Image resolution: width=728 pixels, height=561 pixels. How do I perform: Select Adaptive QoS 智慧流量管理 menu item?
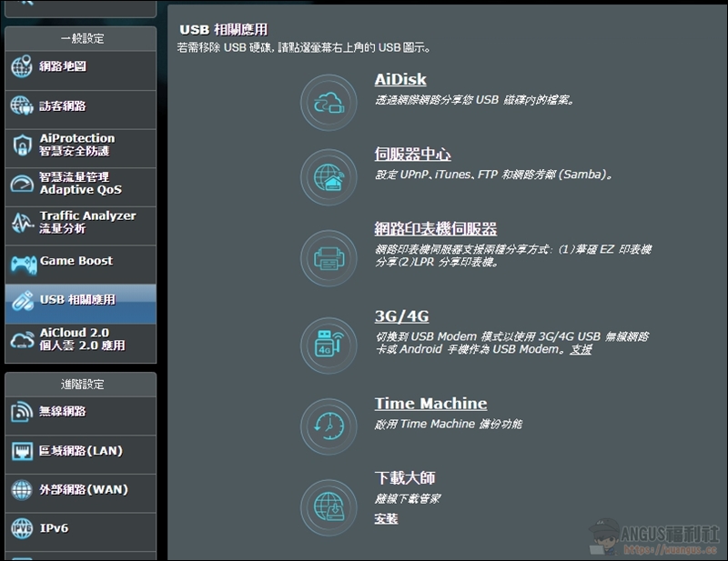coord(80,184)
